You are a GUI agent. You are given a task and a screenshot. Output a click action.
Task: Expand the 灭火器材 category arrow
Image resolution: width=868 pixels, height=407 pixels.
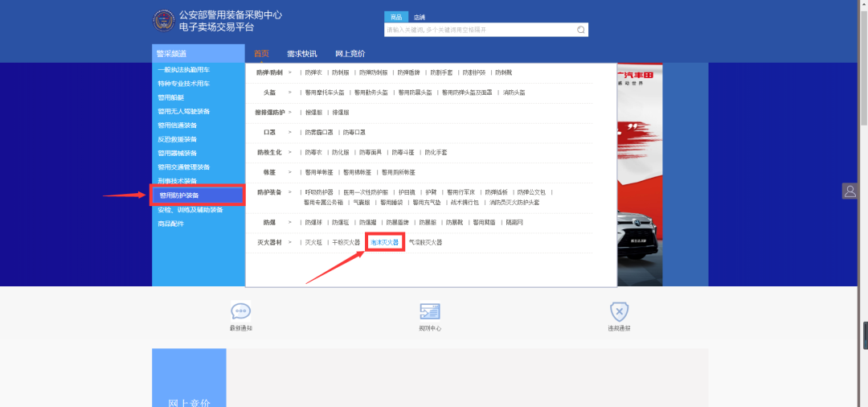coord(290,243)
